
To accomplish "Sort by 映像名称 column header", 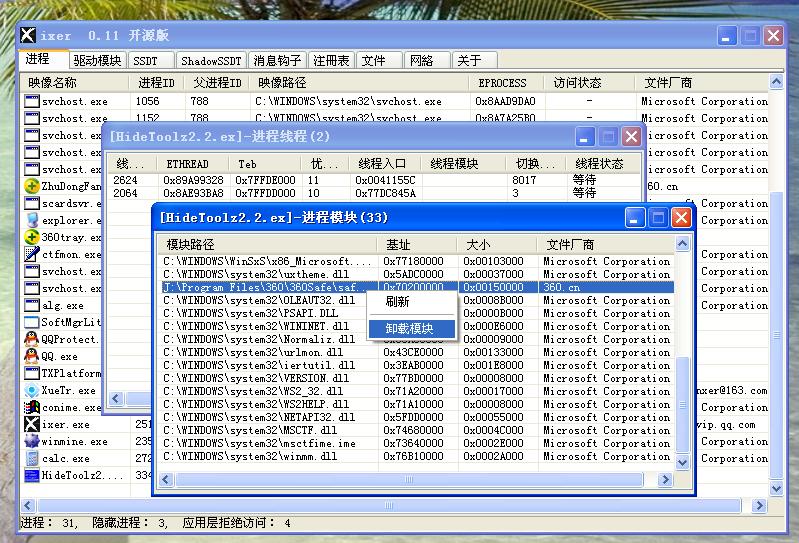I will click(74, 83).
